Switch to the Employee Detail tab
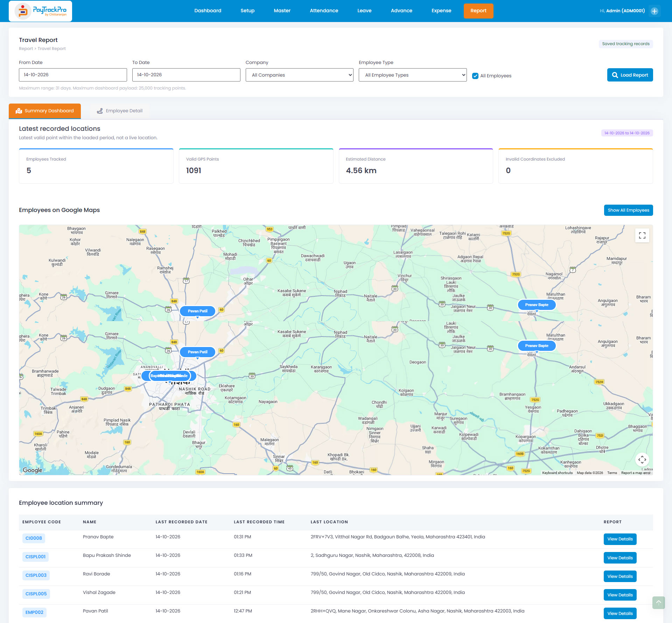This screenshot has width=672, height=623. (120, 111)
